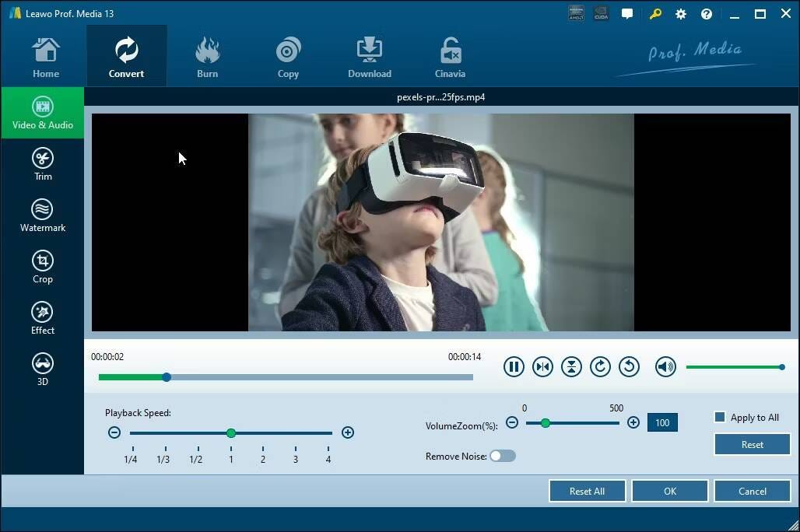The height and width of the screenshot is (532, 800).
Task: Open registration with the key icon
Action: coord(654,14)
